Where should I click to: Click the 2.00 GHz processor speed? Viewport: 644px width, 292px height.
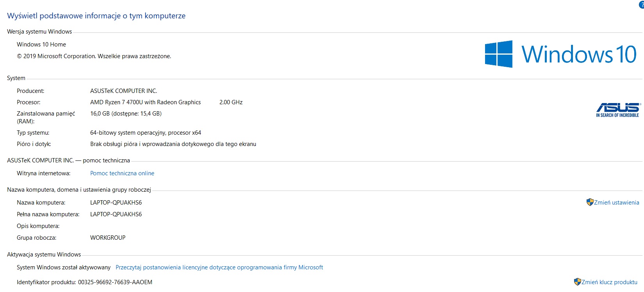pos(231,102)
